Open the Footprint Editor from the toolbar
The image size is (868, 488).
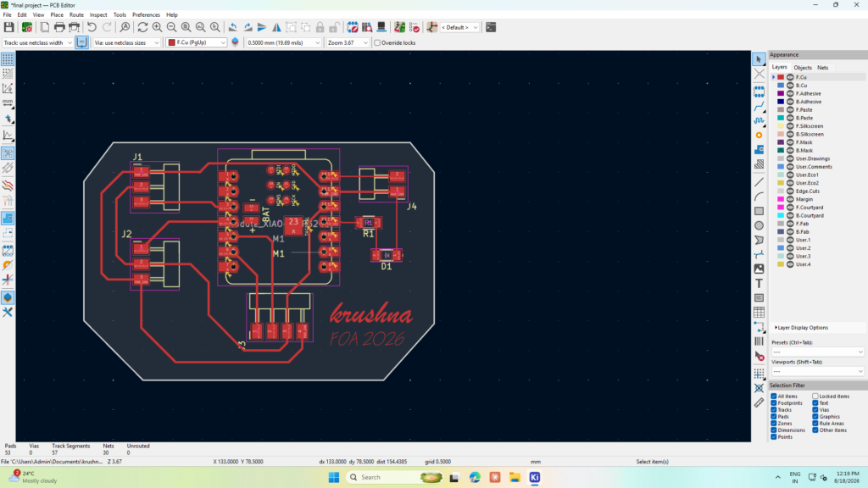352,27
